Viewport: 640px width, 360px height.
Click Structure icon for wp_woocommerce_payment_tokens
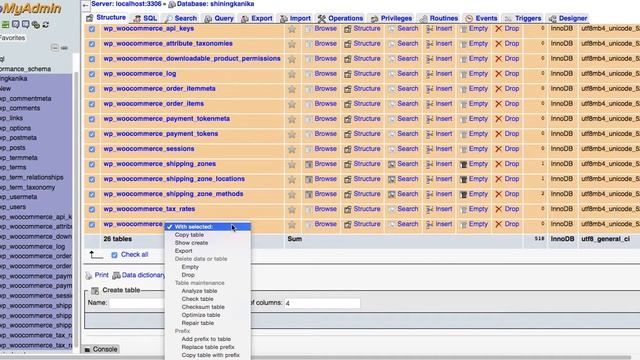pyautogui.click(x=348, y=134)
